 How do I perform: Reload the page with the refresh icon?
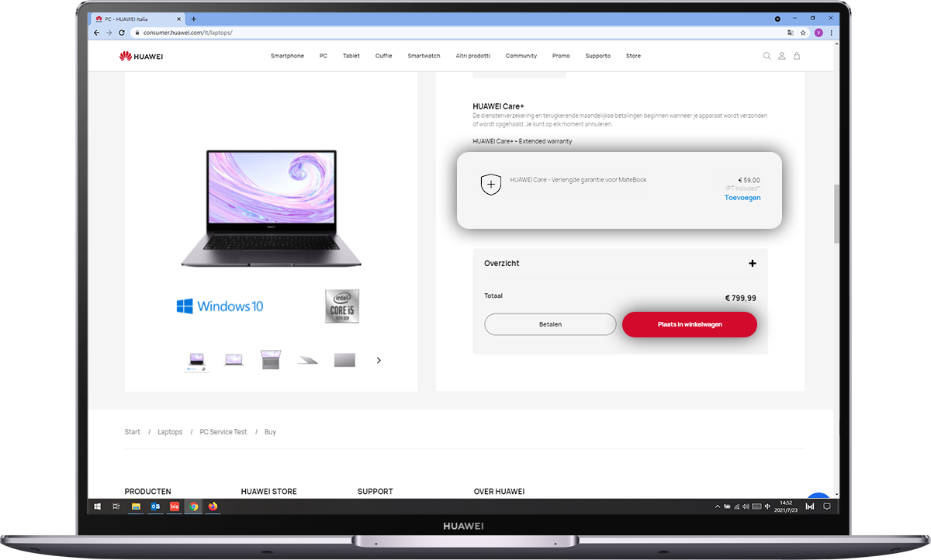[122, 33]
